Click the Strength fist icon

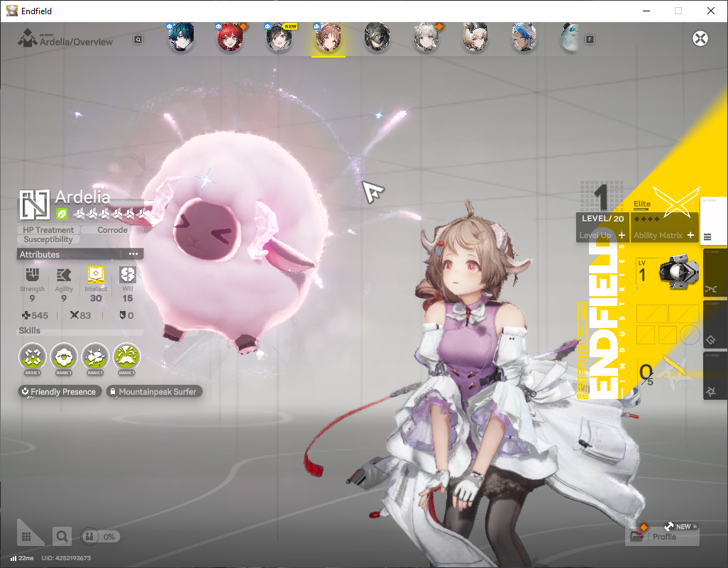[x=32, y=275]
